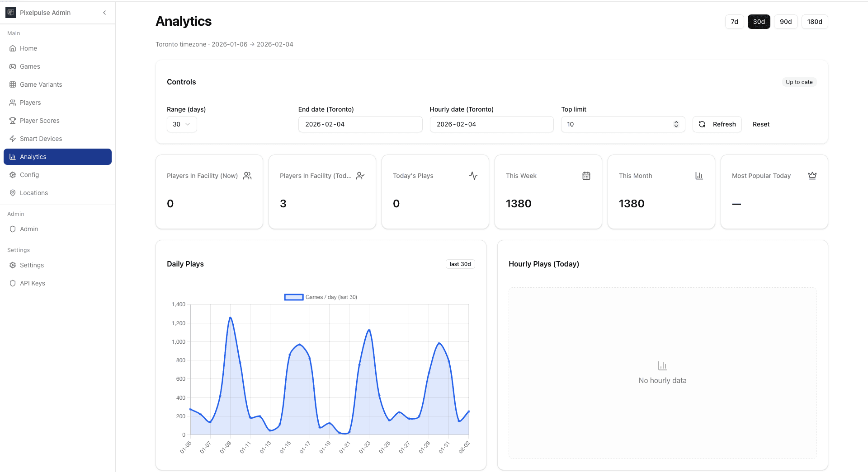Select the 90d range toggle
The image size is (868, 472).
coord(785,22)
